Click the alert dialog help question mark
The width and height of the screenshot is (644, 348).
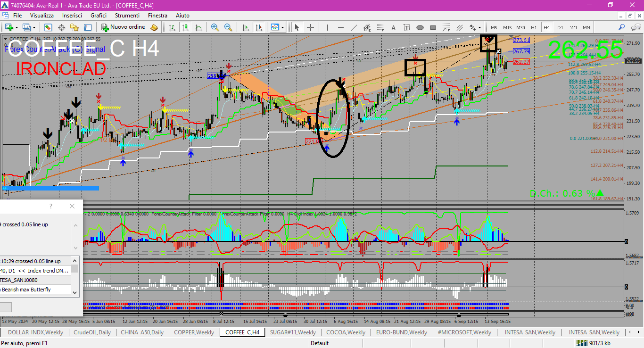coord(51,206)
